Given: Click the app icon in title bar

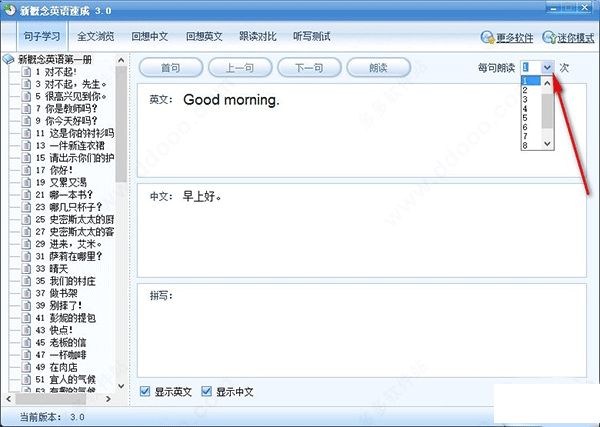Looking at the screenshot, I should click(10, 10).
